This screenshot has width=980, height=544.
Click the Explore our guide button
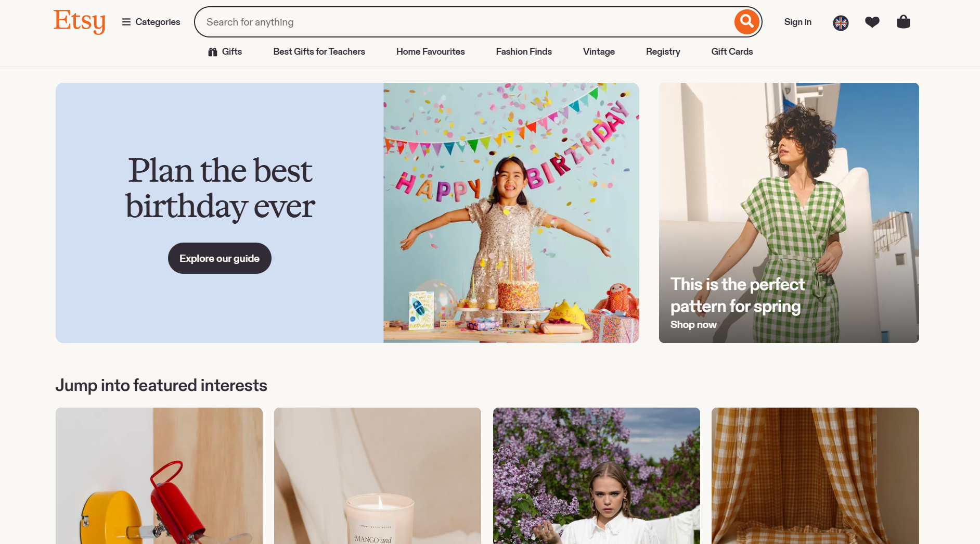click(220, 258)
